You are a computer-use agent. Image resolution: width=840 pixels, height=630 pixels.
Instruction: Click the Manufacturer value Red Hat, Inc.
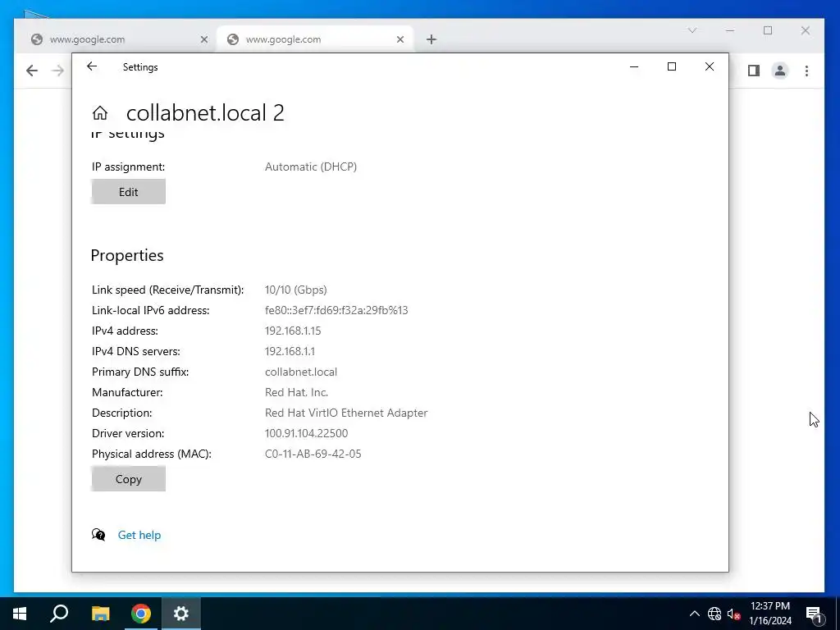pyautogui.click(x=296, y=392)
